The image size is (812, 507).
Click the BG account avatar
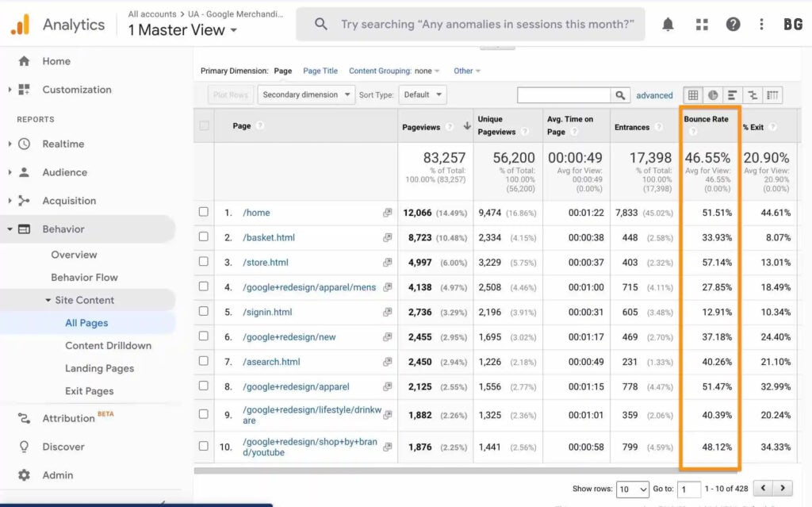click(793, 25)
